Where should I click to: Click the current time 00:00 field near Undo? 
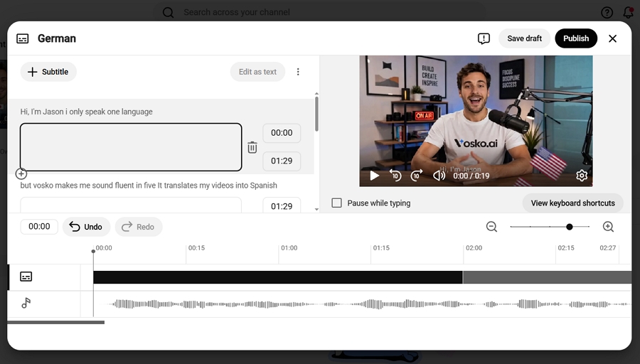tap(39, 227)
